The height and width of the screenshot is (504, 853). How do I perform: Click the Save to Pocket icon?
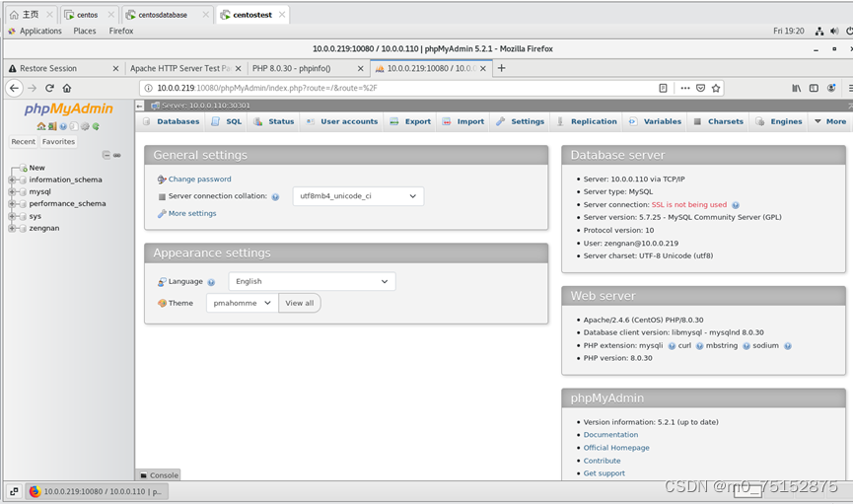click(x=701, y=88)
